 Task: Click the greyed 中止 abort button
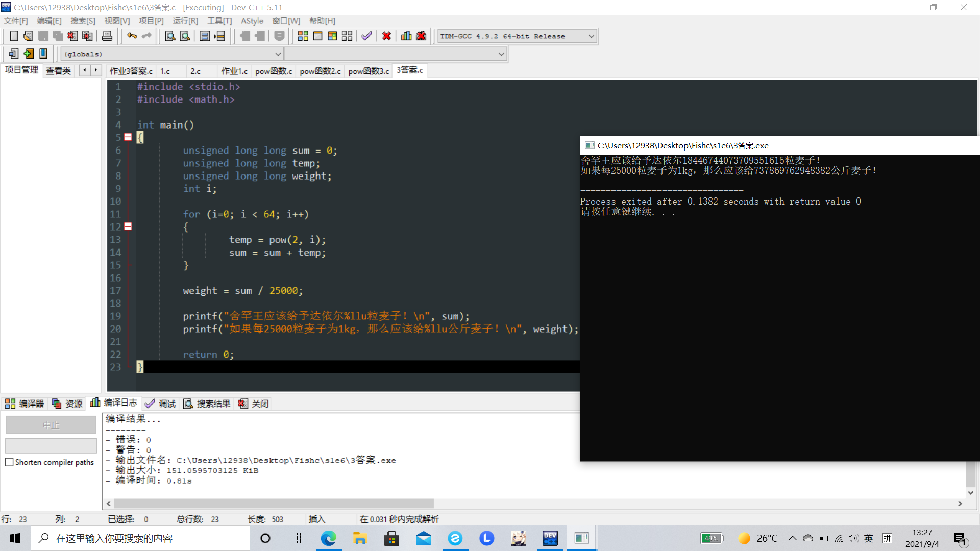pyautogui.click(x=51, y=425)
